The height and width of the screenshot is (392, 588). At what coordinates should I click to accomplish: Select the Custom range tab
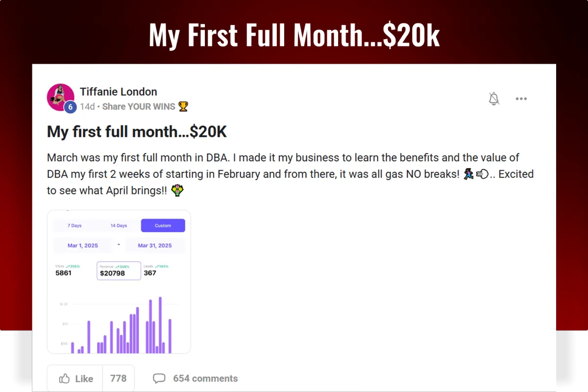[163, 225]
